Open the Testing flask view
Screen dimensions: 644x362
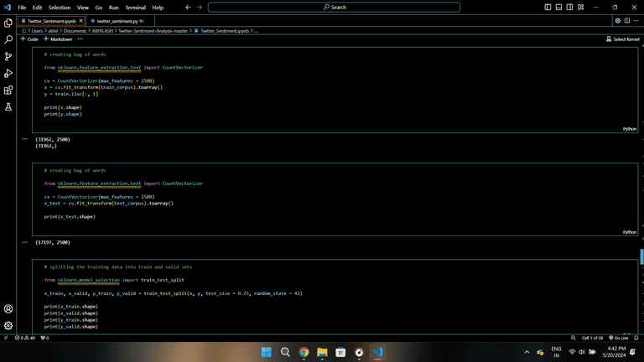tap(8, 107)
